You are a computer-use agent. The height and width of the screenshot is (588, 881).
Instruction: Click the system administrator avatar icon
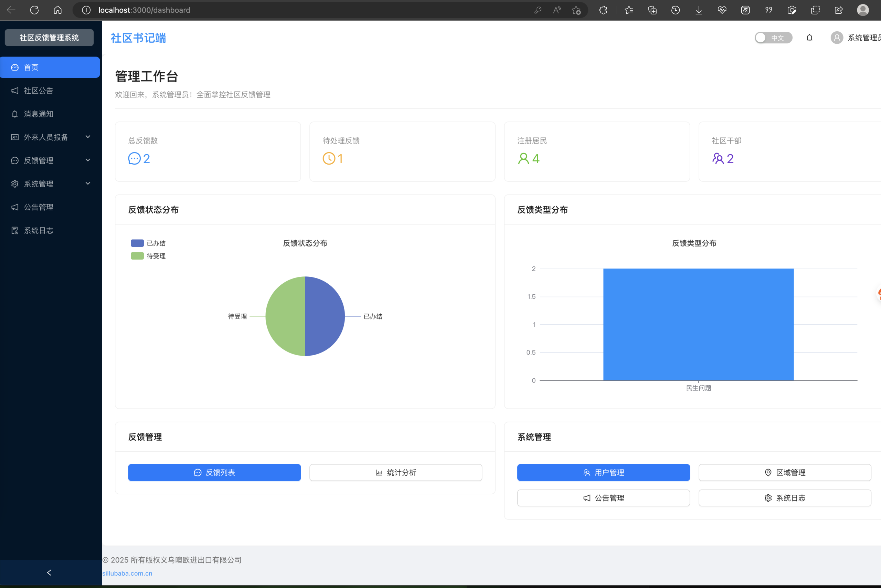click(836, 38)
